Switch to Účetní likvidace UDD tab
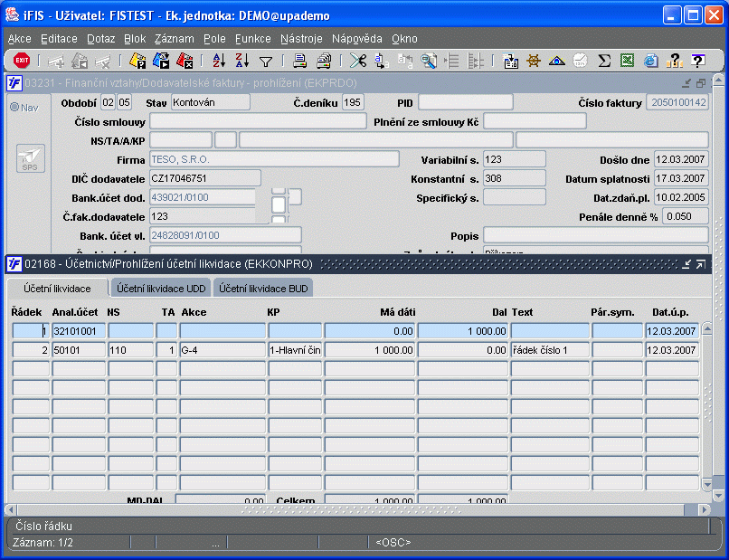This screenshot has height=560, width=729. (x=161, y=289)
